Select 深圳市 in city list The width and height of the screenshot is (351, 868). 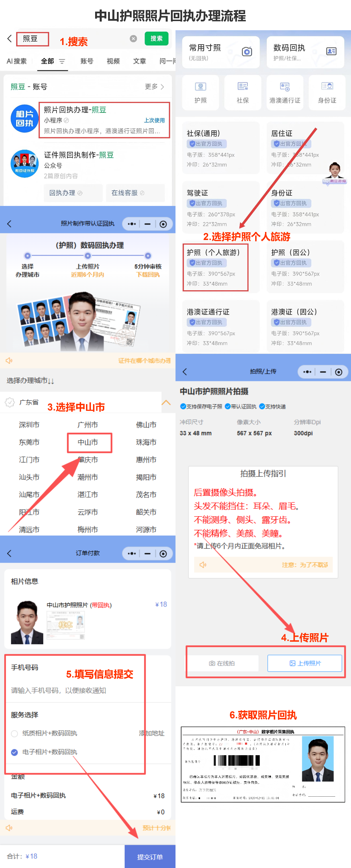pyautogui.click(x=29, y=425)
